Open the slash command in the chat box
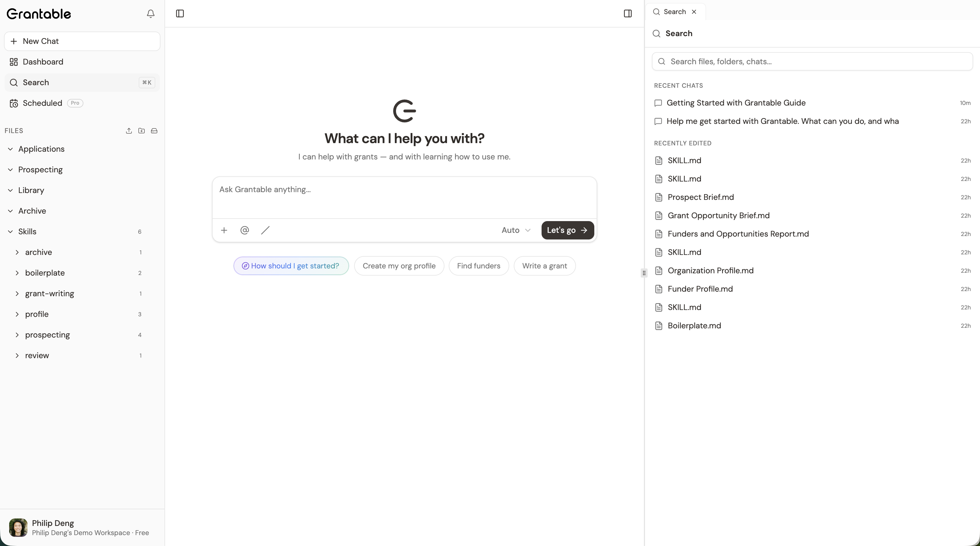 pos(265,230)
